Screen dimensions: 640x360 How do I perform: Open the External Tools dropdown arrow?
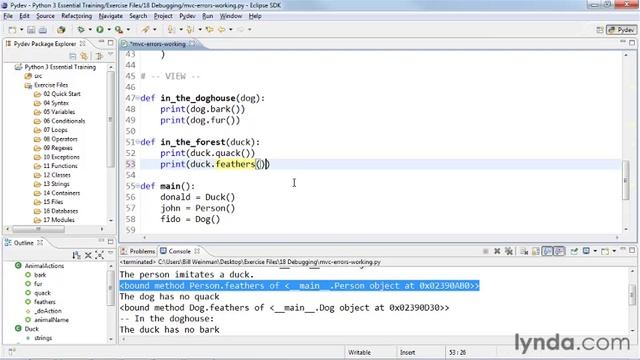pos(128,29)
